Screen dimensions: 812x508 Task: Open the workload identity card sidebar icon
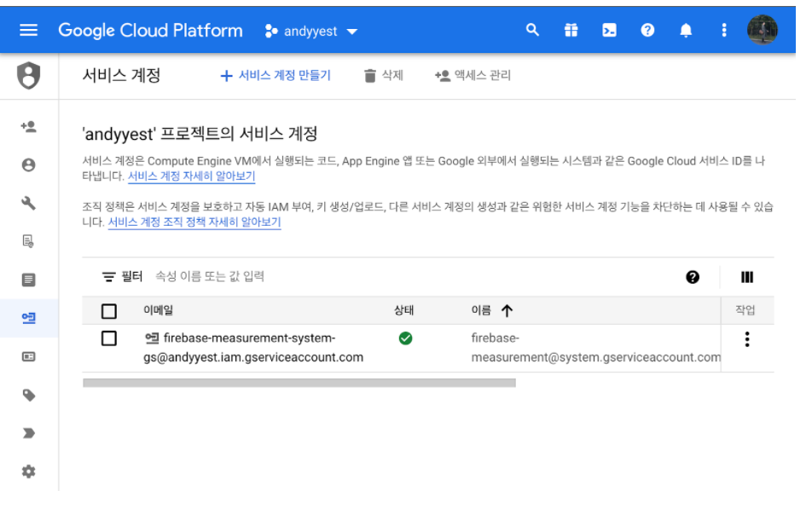click(28, 356)
